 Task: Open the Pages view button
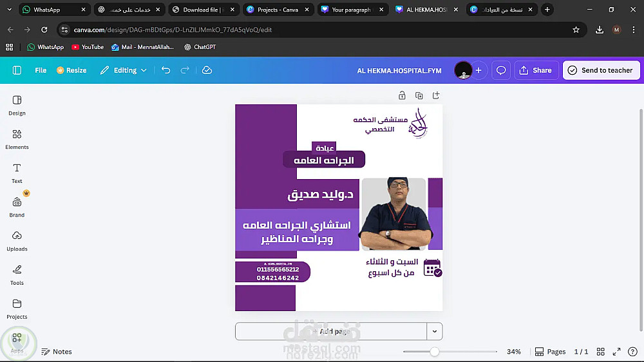pyautogui.click(x=551, y=352)
